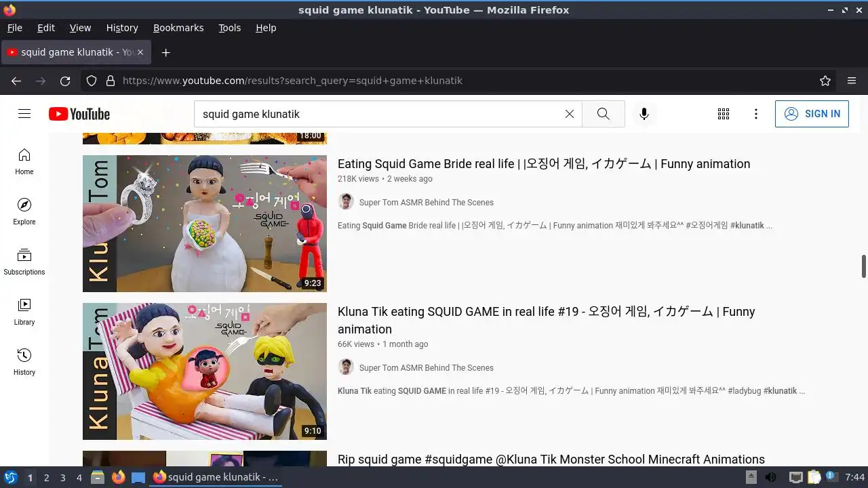868x488 pixels.
Task: Open Kluna Tik eating SQUID GAME #19 title
Action: [x=547, y=321]
